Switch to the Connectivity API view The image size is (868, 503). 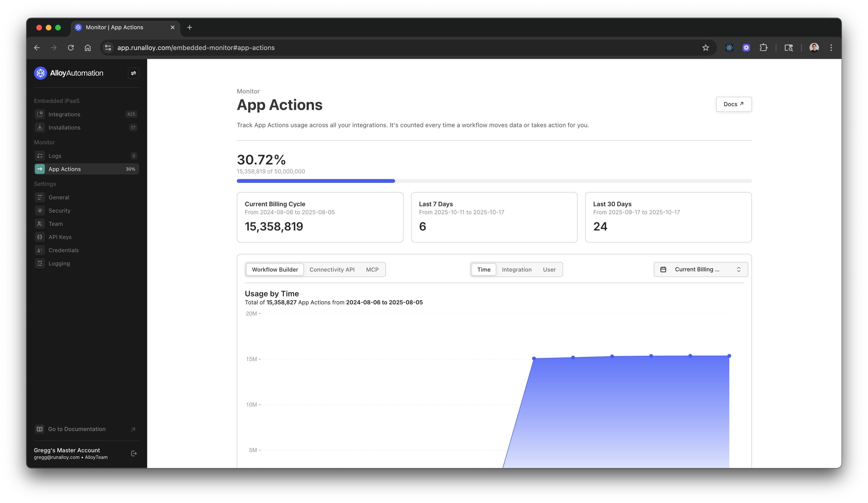[x=332, y=269]
